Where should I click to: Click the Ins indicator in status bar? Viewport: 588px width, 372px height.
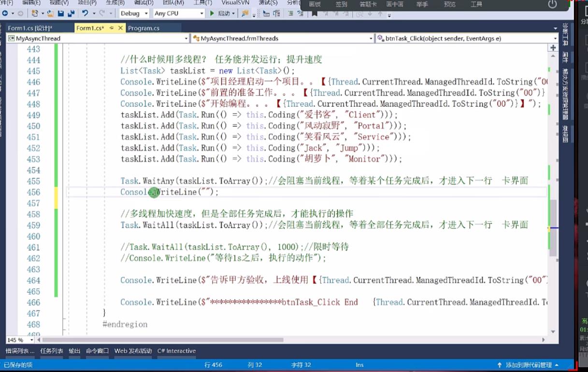coord(359,365)
